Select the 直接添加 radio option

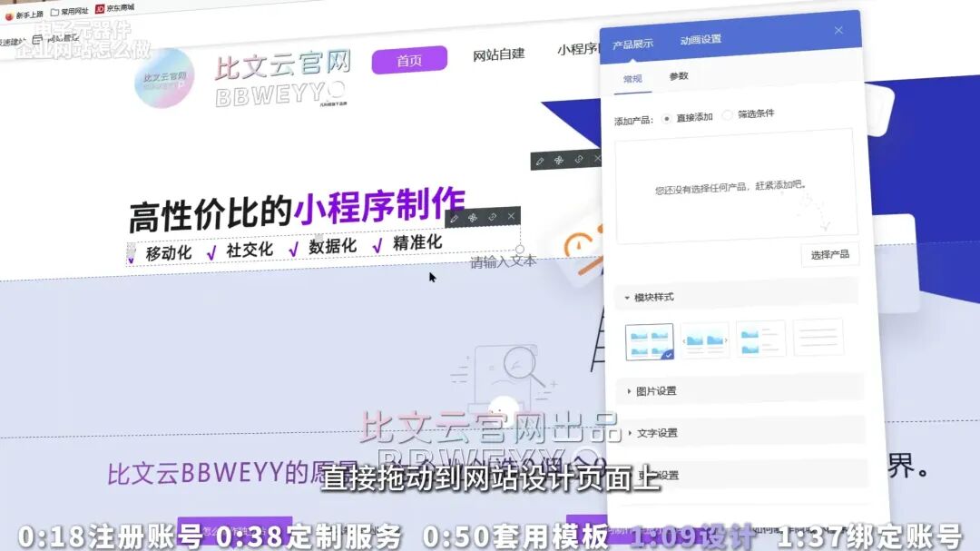pos(668,117)
